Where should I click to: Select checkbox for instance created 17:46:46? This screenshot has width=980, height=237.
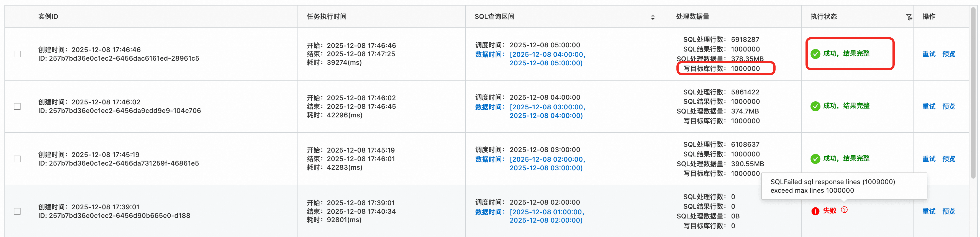point(17,54)
